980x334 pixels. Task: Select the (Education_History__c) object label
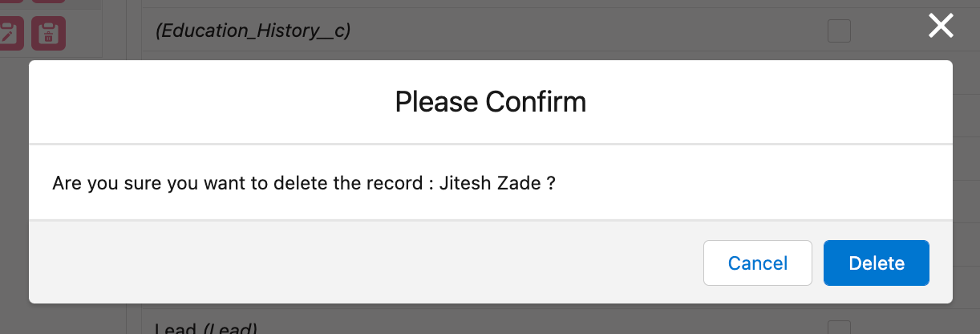pyautogui.click(x=253, y=31)
